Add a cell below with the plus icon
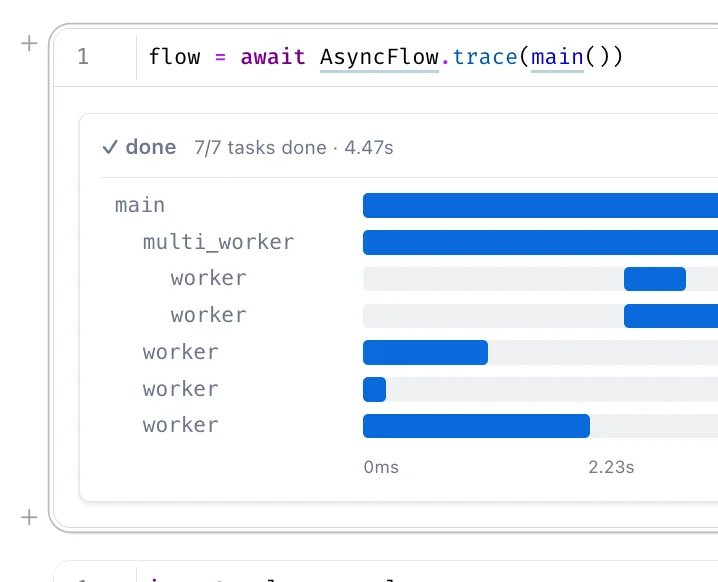 tap(29, 517)
